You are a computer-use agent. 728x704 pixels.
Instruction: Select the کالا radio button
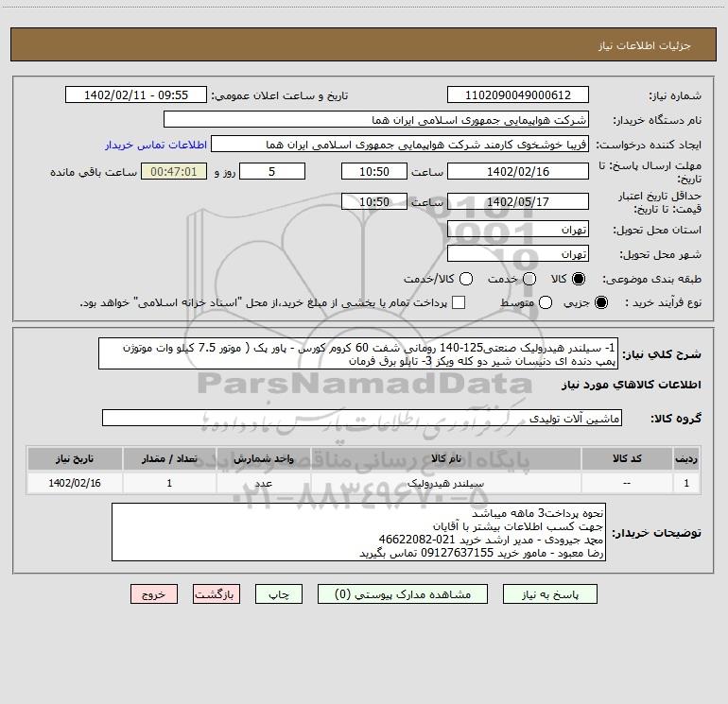(579, 279)
